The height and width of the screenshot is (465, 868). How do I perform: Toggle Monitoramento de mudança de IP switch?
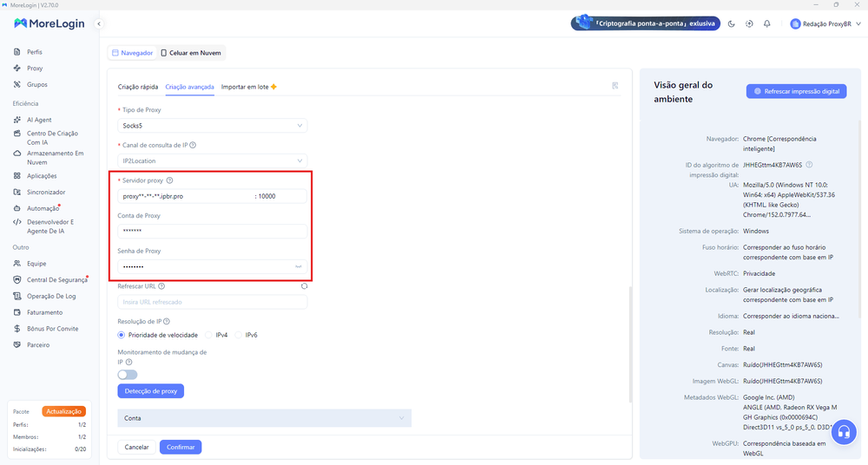[x=128, y=375]
